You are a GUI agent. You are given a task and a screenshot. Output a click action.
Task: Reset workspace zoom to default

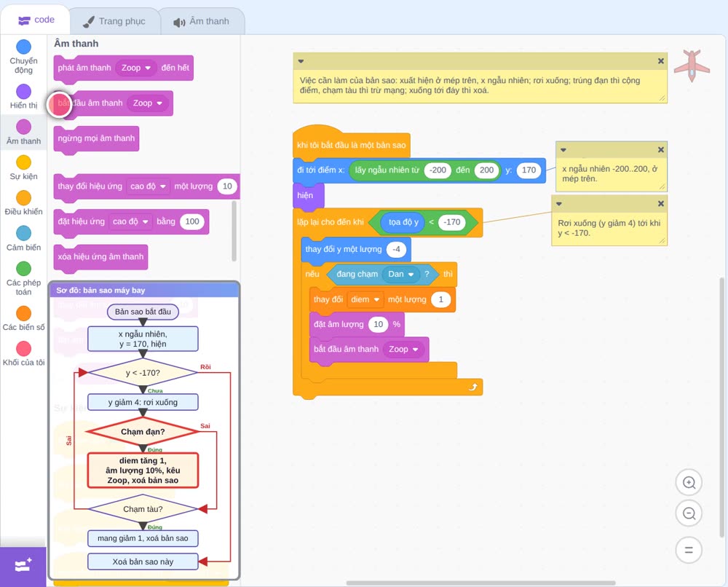coord(689,551)
